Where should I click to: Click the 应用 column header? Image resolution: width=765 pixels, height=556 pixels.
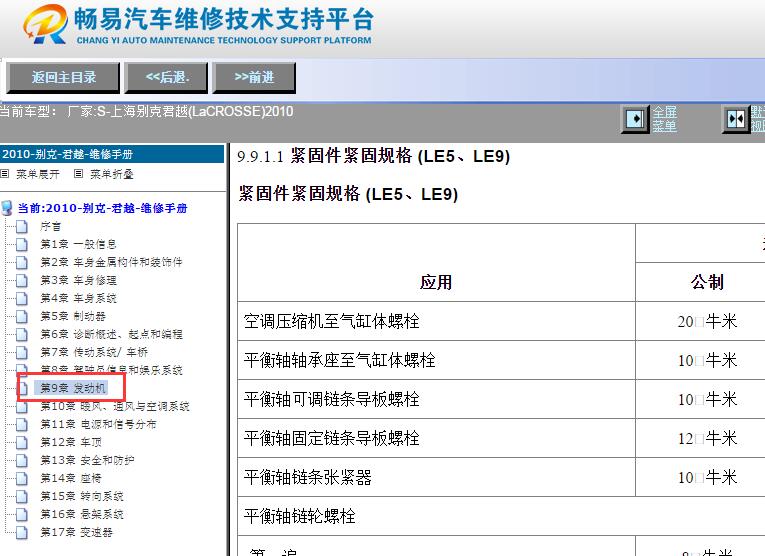coord(436,281)
